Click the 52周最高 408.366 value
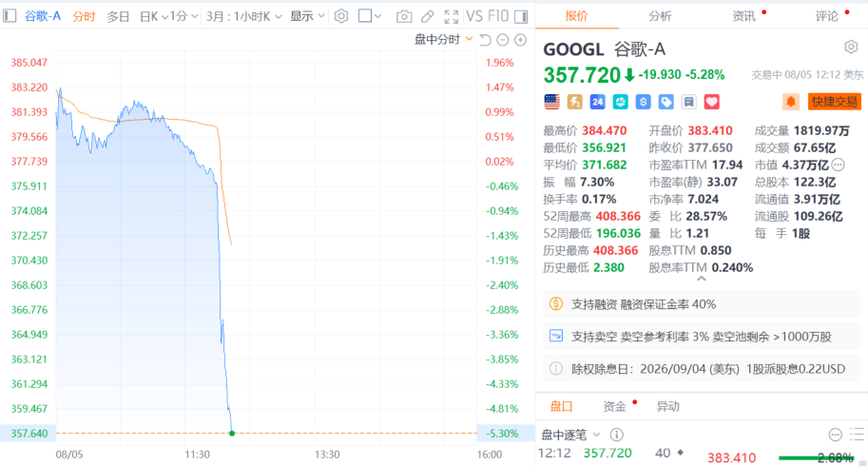Screen dimensions: 868x466 [618, 217]
